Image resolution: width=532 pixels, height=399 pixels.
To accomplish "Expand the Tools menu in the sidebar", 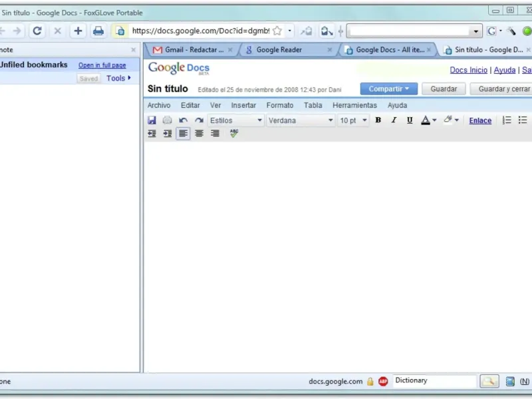I will (x=118, y=78).
